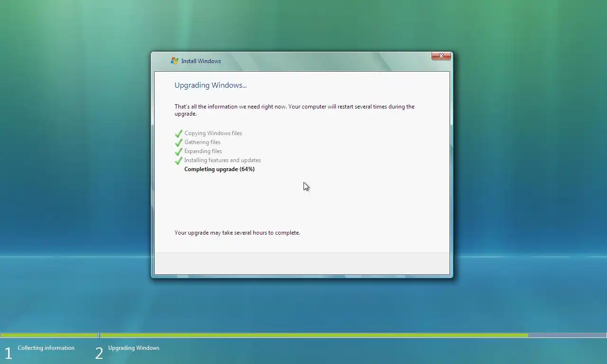Image resolution: width=607 pixels, height=364 pixels.
Task: Click the checkmark beside Gathering files
Action: click(179, 143)
